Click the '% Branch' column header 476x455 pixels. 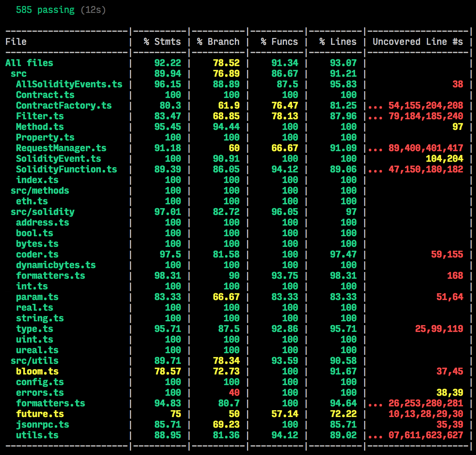pos(218,41)
